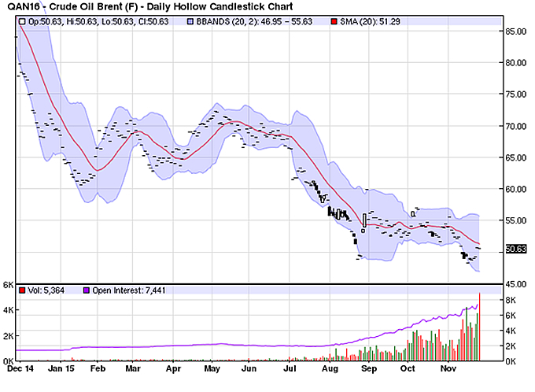The image size is (535, 392).
Task: Click the 85.00 price axis label
Action: 516,31
